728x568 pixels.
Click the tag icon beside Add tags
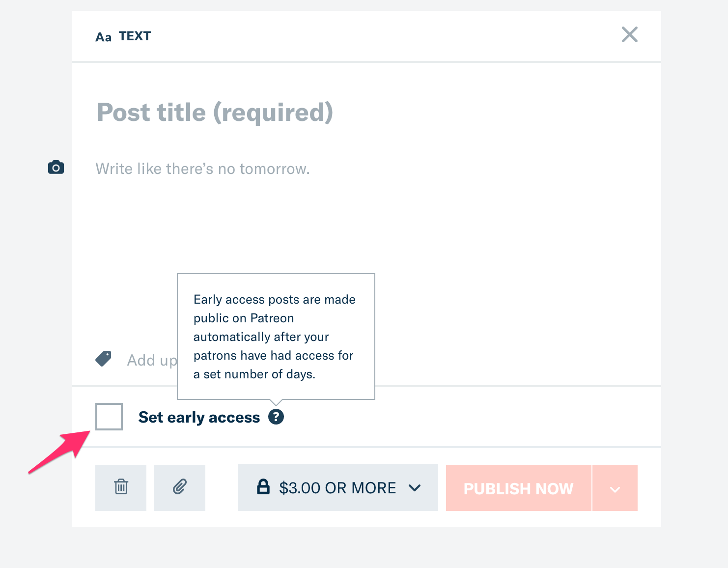point(104,359)
